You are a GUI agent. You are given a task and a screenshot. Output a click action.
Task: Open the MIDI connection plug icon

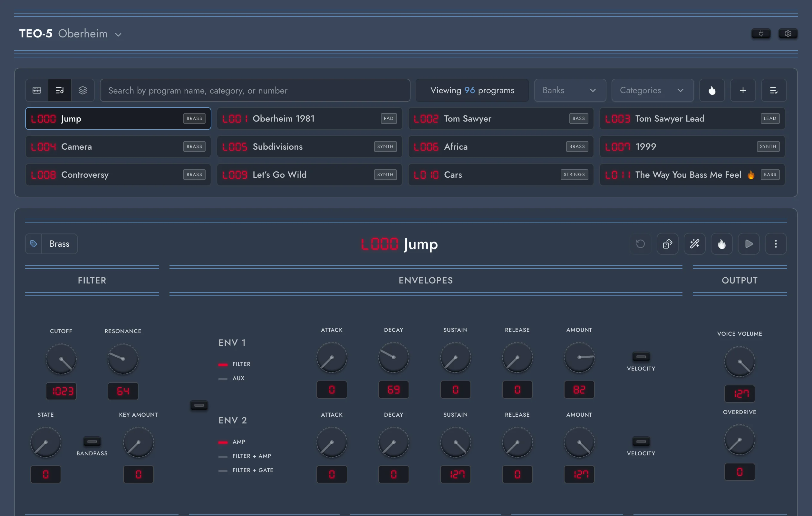[761, 34]
